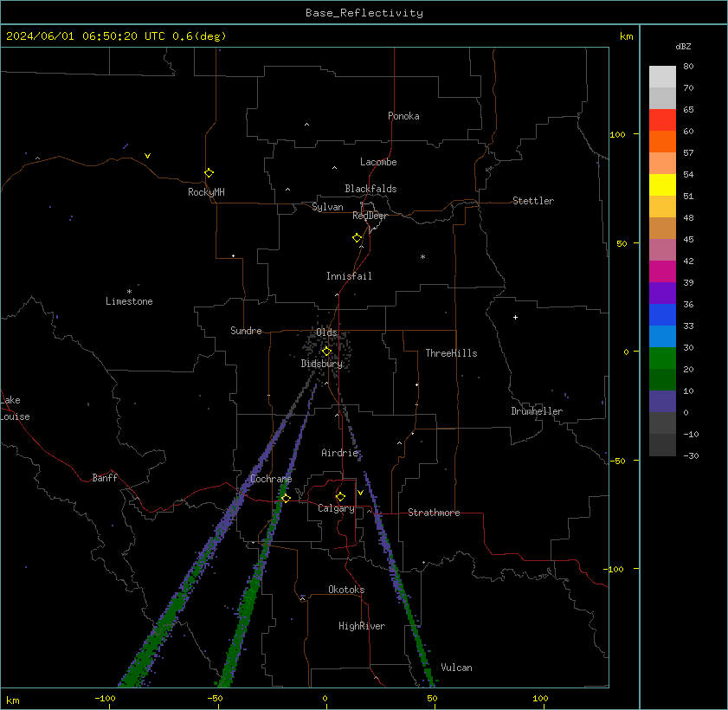Viewport: 728px width, 710px height.
Task: Click the yellow diamond marker at Cochrane
Action: [x=286, y=498]
